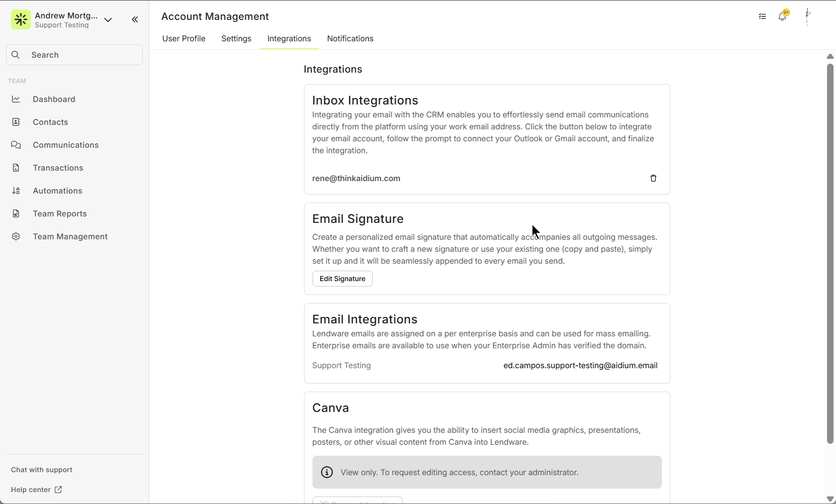Switch to the User Profile tab

point(184,38)
